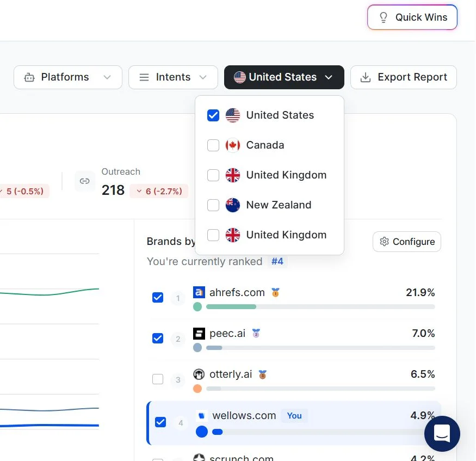Collapse the United States country dropdown
Viewport: 476px width, 461px height.
pyautogui.click(x=284, y=77)
